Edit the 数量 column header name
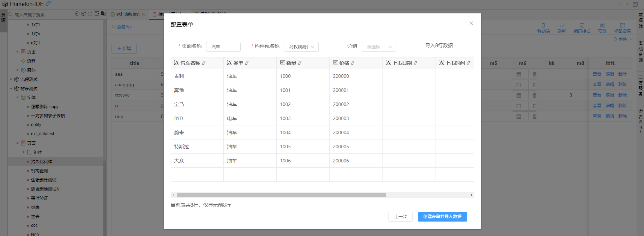 pyautogui.click(x=300, y=63)
